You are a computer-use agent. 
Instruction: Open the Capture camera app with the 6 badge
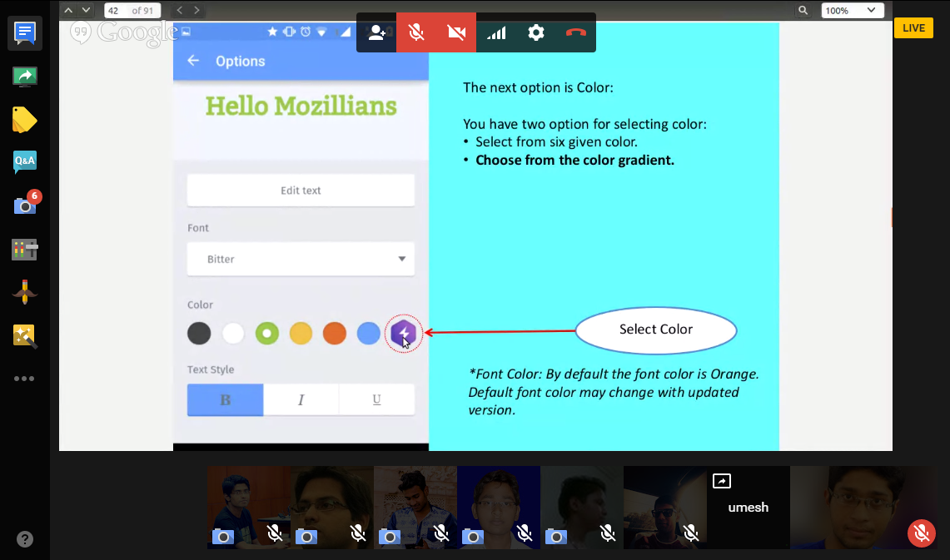coord(26,204)
